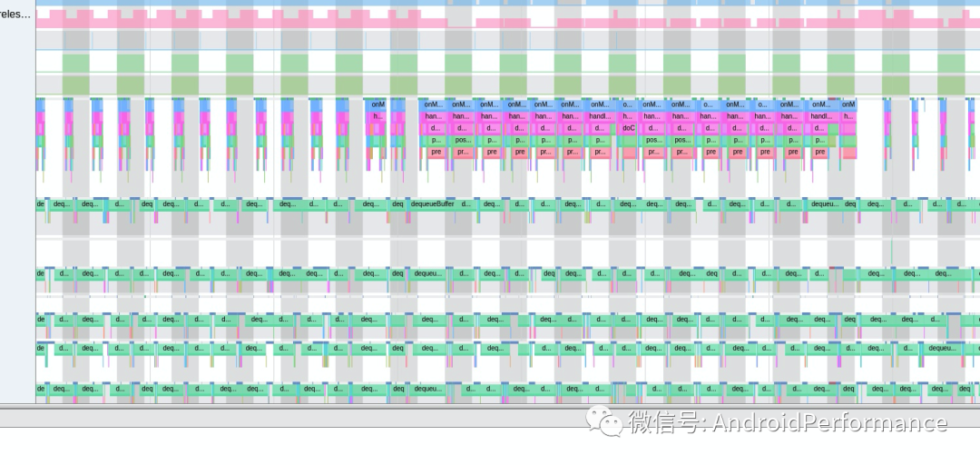The height and width of the screenshot is (465, 980).
Task: Select the 'o...' slice directly above doC
Action: [628, 104]
